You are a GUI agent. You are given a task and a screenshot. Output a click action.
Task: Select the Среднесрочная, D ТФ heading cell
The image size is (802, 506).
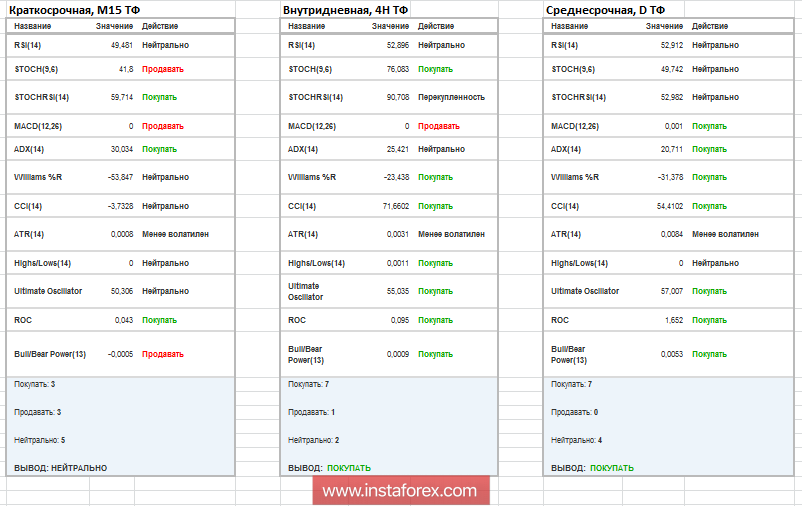[605, 10]
